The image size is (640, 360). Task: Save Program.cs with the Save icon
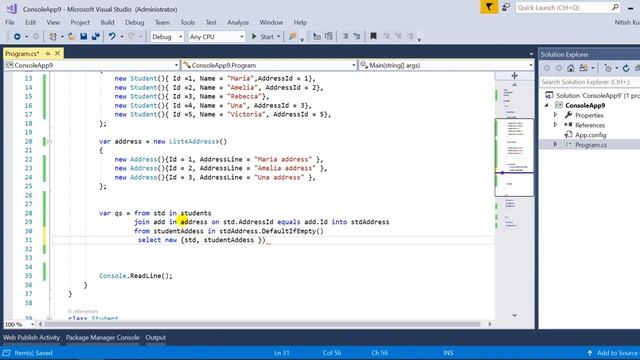(x=84, y=37)
